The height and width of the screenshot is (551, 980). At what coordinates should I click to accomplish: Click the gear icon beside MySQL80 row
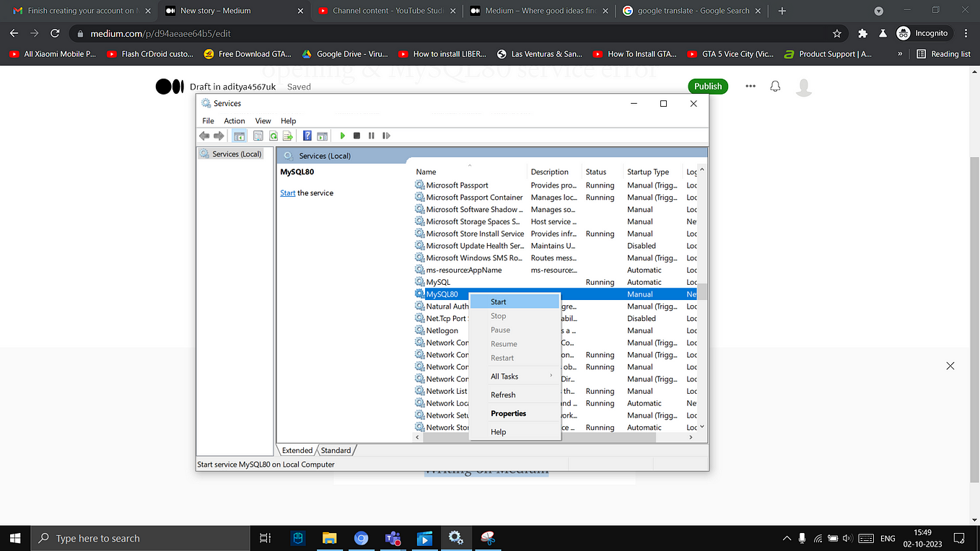pyautogui.click(x=420, y=294)
